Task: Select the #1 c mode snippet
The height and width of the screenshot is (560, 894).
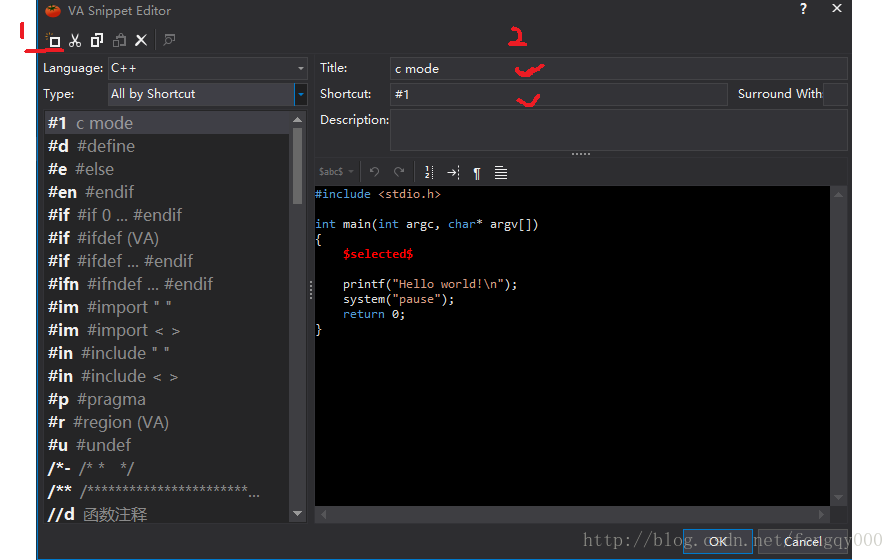Action: (168, 123)
